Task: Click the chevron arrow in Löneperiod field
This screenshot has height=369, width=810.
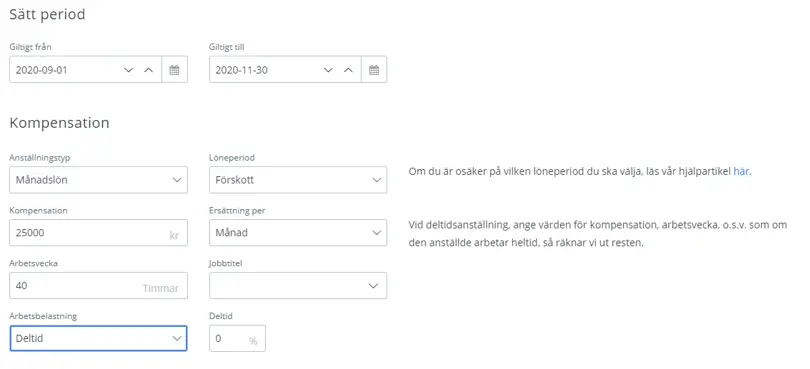Action: click(x=376, y=180)
